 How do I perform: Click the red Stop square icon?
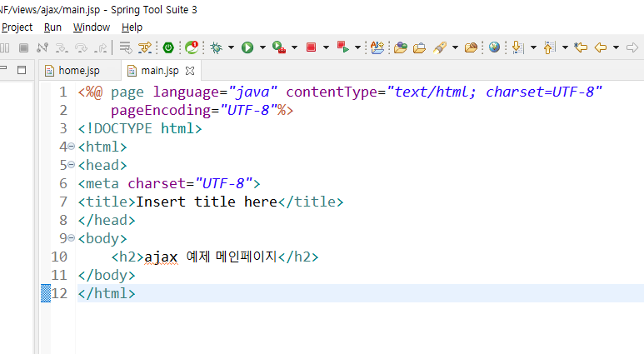312,47
